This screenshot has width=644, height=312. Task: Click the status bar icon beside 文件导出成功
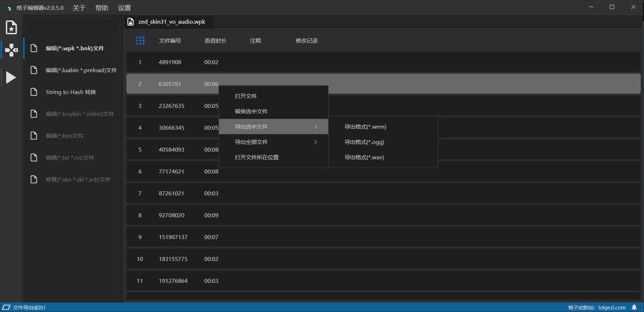coord(6,307)
